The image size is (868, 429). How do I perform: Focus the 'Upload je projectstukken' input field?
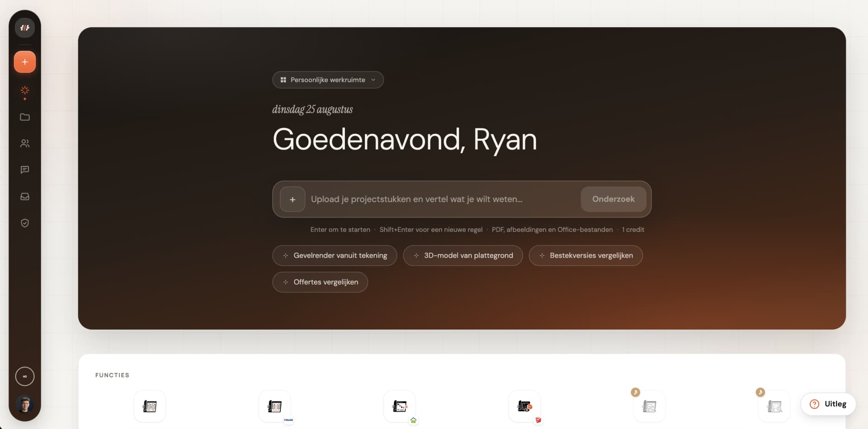443,199
